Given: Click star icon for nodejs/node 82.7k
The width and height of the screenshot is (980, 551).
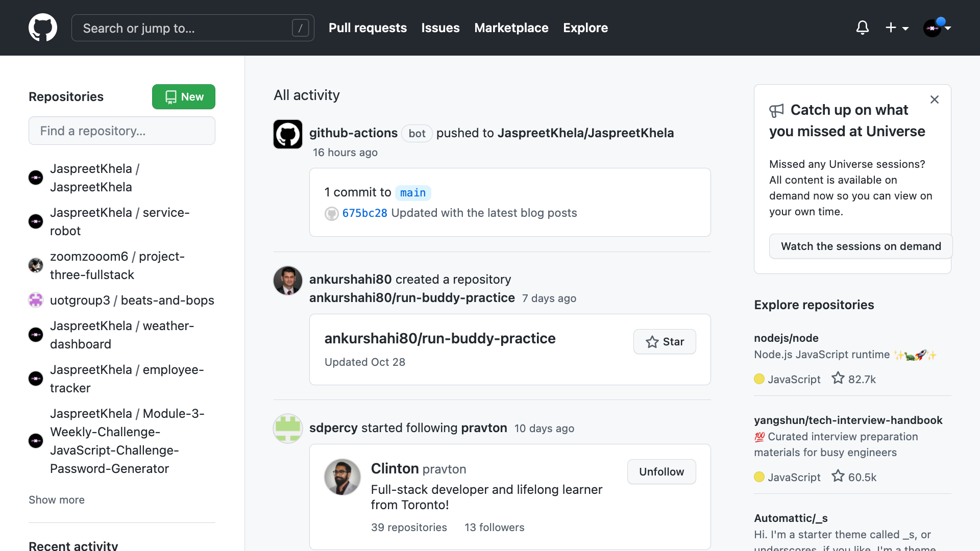Looking at the screenshot, I should tap(838, 378).
